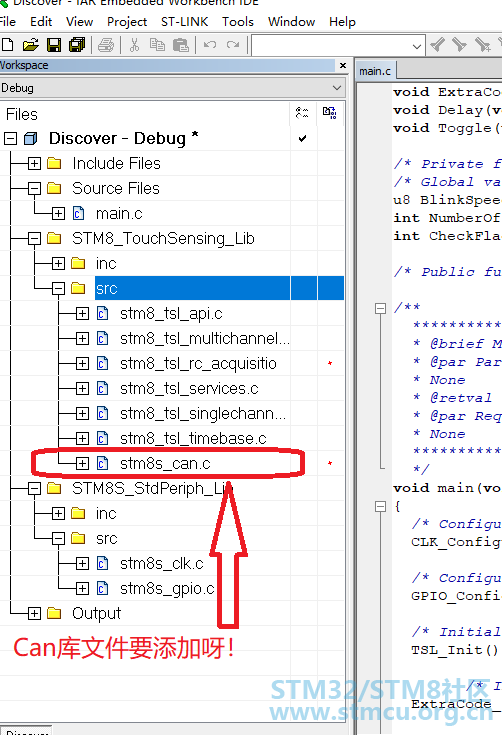The width and height of the screenshot is (502, 735).
Task: Click the stm8_tsl_api.c file icon
Action: coord(103,313)
